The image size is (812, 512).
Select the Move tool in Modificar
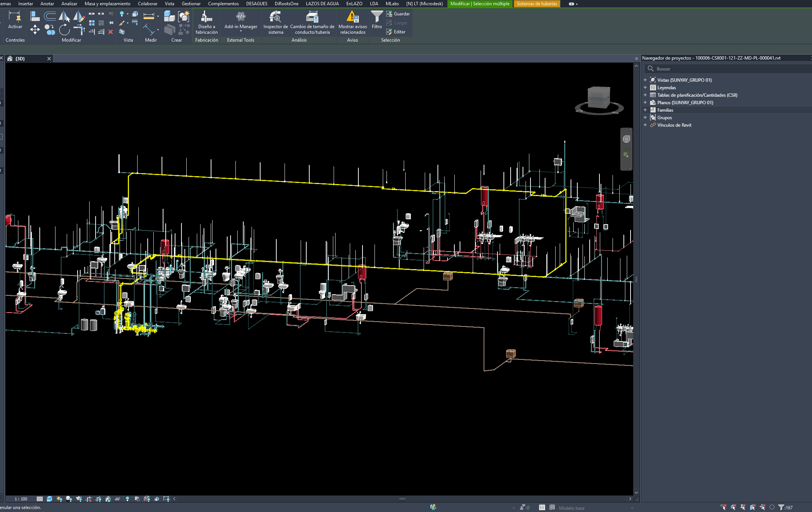pyautogui.click(x=35, y=29)
